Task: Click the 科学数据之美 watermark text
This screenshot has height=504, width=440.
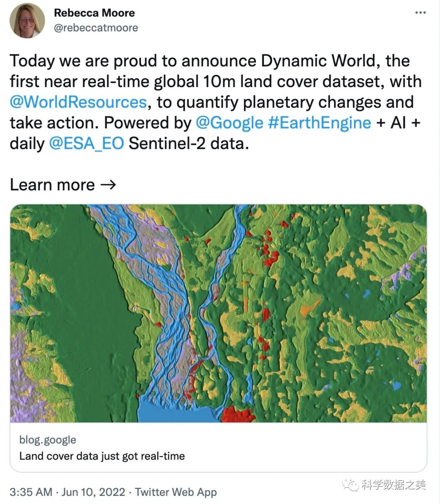Action: (393, 484)
